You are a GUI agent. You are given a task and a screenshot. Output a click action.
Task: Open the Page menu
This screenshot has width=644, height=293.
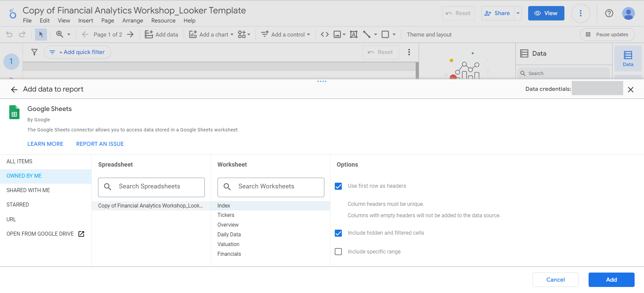[108, 21]
